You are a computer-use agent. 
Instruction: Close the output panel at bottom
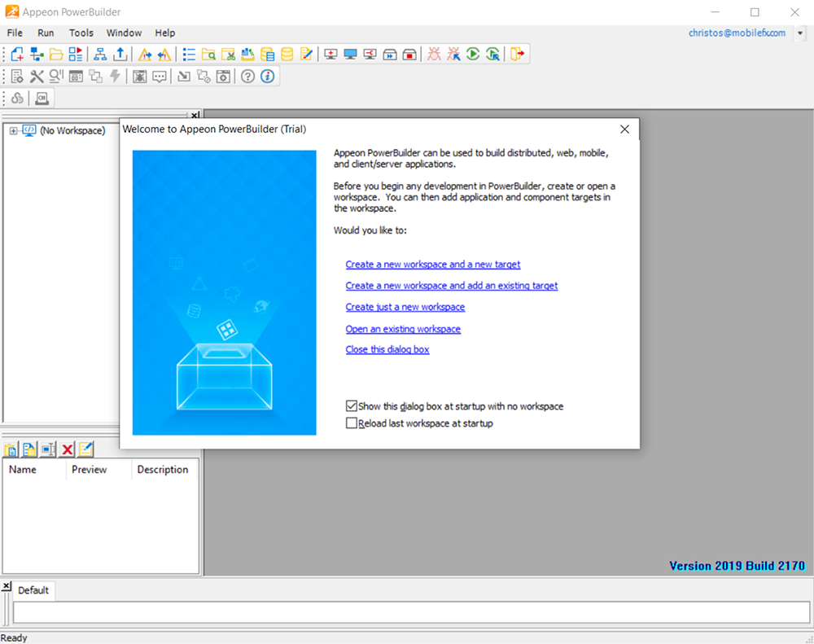click(7, 586)
